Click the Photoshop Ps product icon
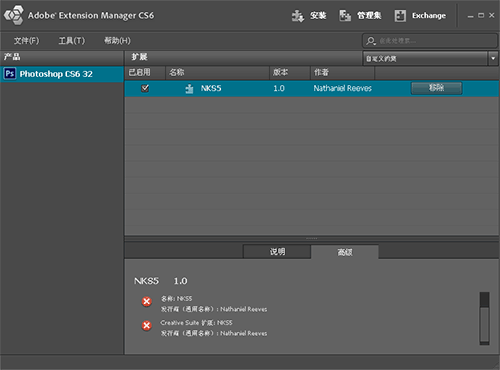 pyautogui.click(x=10, y=74)
